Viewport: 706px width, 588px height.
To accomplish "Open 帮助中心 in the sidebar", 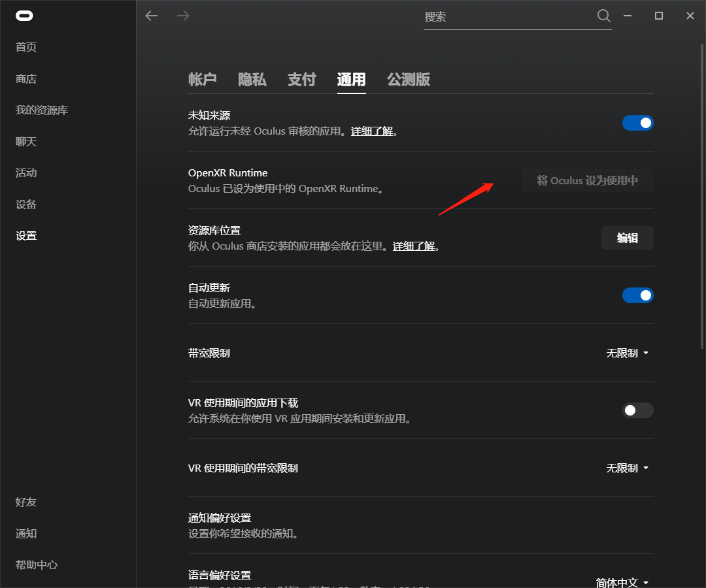I will point(37,565).
